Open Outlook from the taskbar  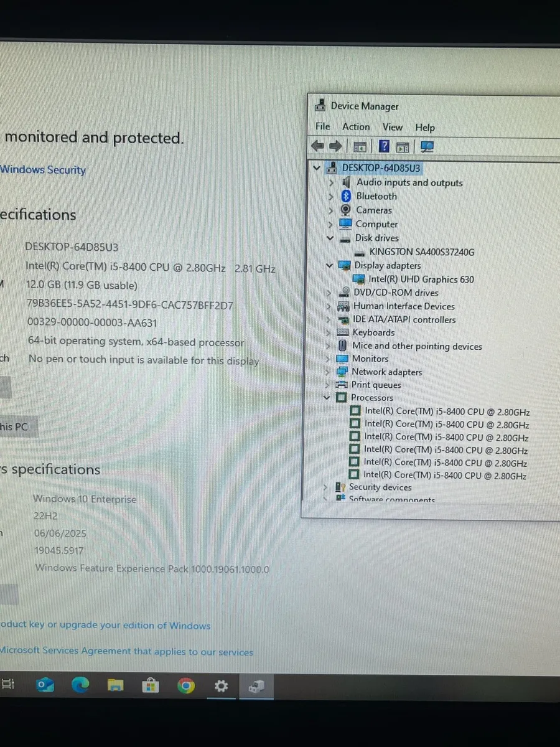pyautogui.click(x=44, y=685)
